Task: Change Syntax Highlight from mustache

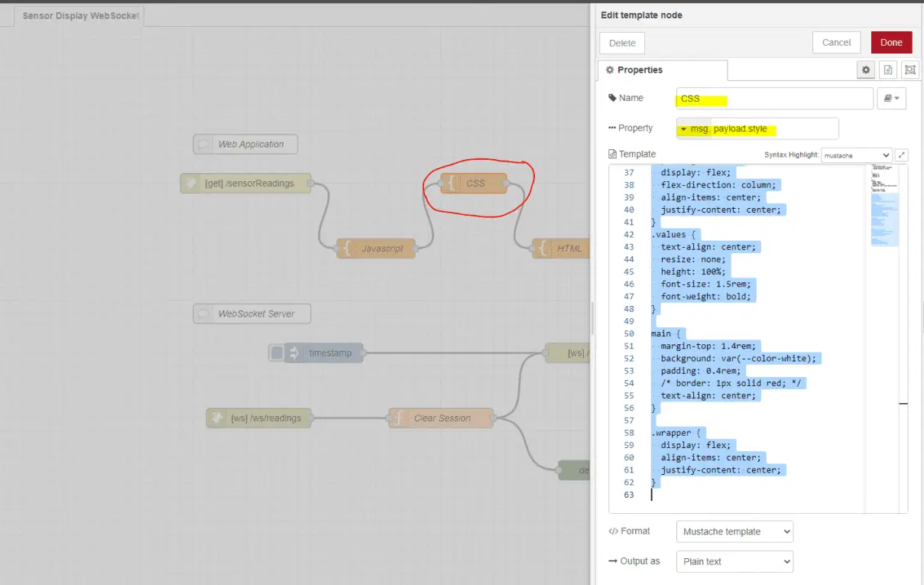Action: (x=856, y=154)
